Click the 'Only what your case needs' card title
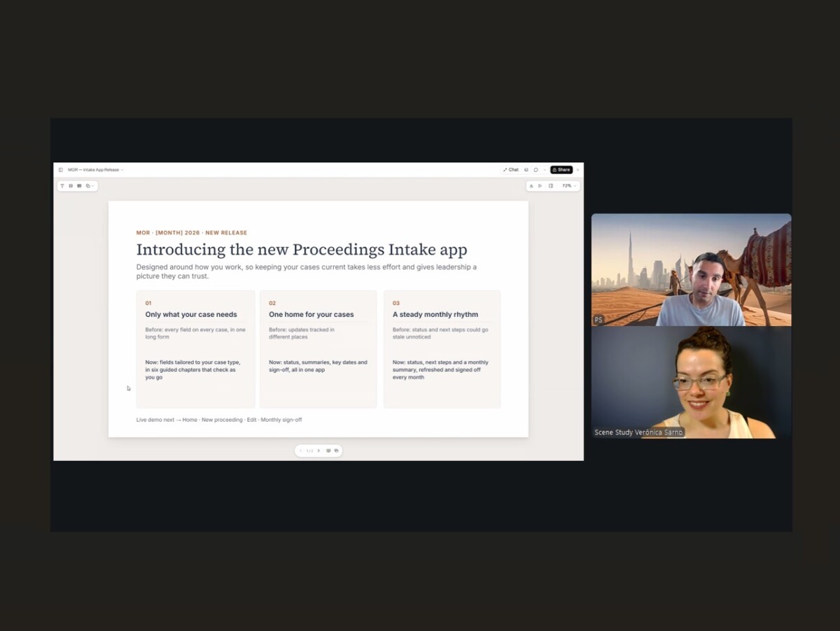The height and width of the screenshot is (631, 840). tap(191, 315)
